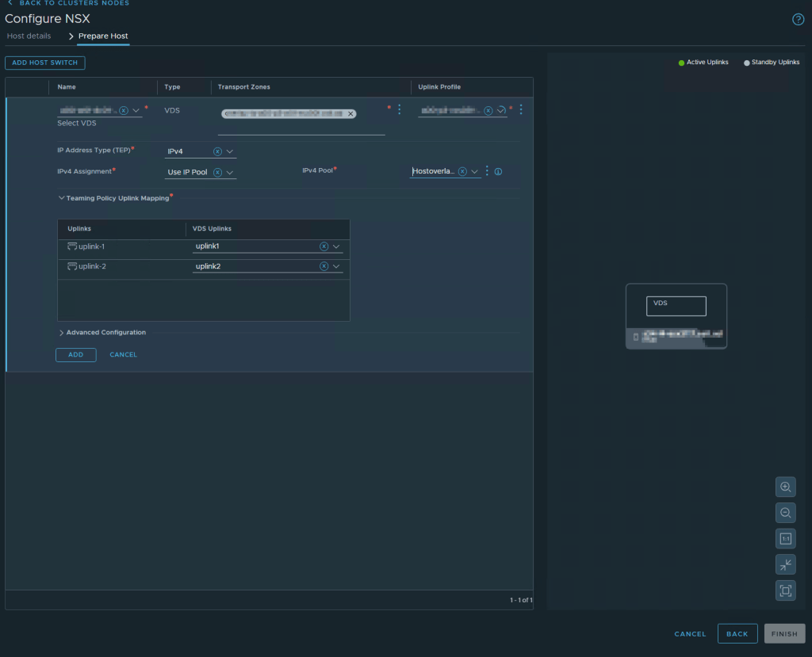This screenshot has width=812, height=657.
Task: Click the zoom in magnifier icon
Action: pyautogui.click(x=785, y=487)
